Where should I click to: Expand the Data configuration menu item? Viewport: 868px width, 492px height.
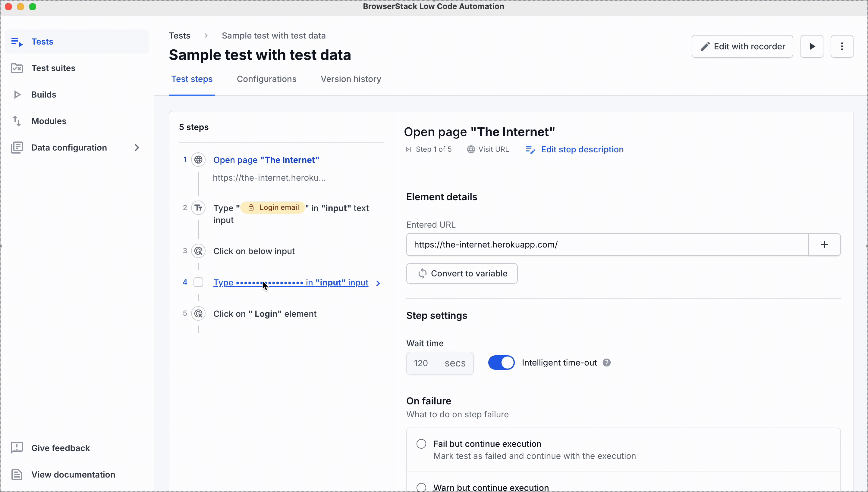click(x=137, y=147)
